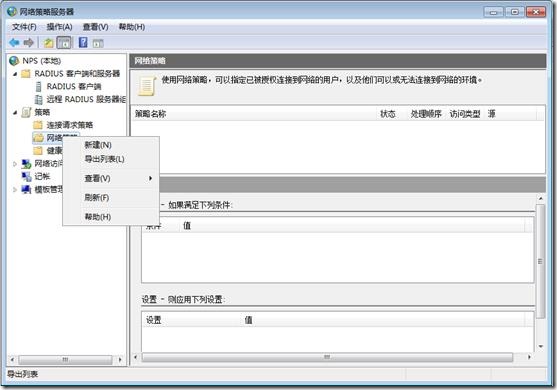The image size is (557, 390).
Task: Click the 值 column header in conditions list
Action: click(x=351, y=226)
